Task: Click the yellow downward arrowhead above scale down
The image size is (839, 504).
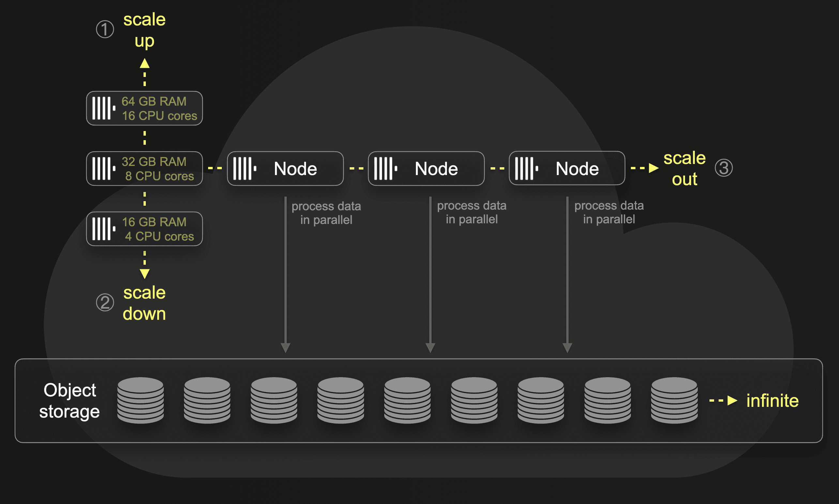Action: [145, 274]
